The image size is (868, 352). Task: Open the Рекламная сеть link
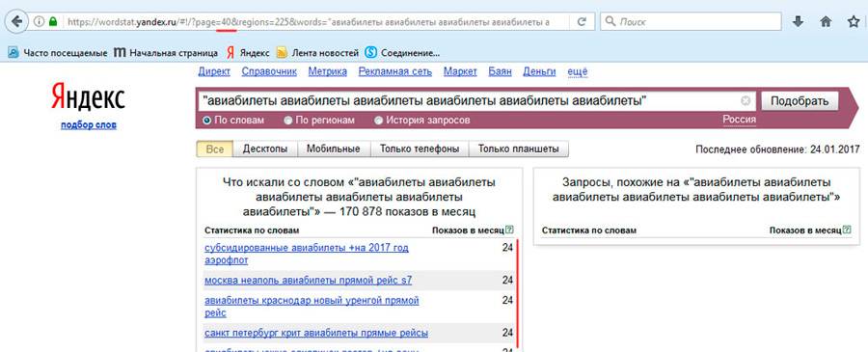tap(395, 71)
